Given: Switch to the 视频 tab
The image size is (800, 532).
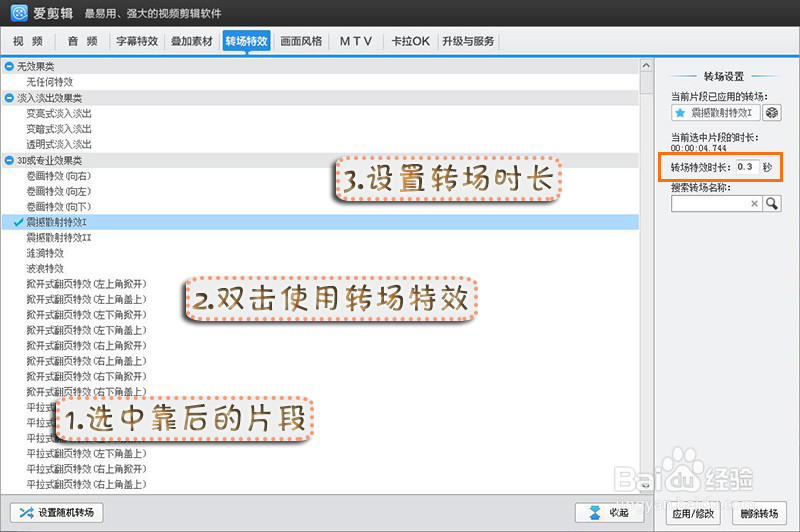Looking at the screenshot, I should click(28, 41).
